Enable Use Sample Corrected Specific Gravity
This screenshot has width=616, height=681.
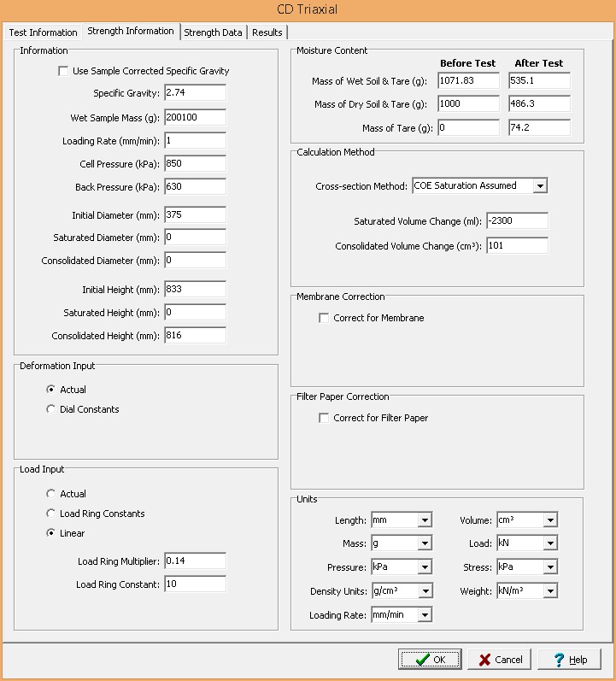pos(63,72)
